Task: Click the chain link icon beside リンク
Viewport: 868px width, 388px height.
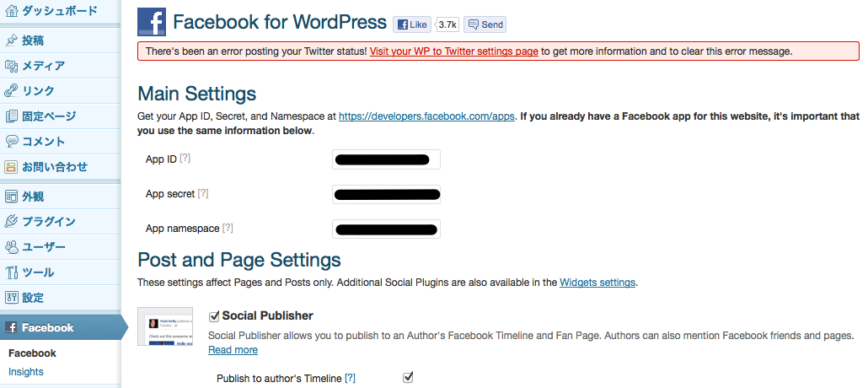Action: [12, 91]
